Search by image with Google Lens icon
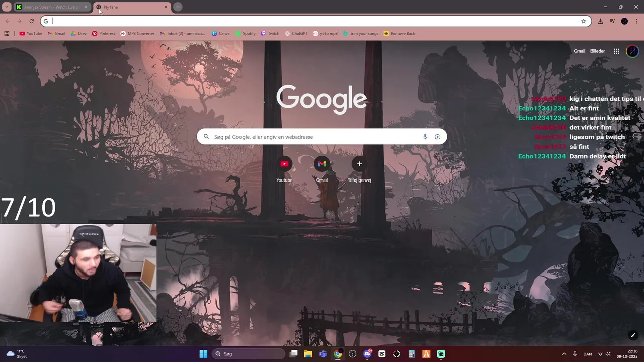 pos(437,137)
